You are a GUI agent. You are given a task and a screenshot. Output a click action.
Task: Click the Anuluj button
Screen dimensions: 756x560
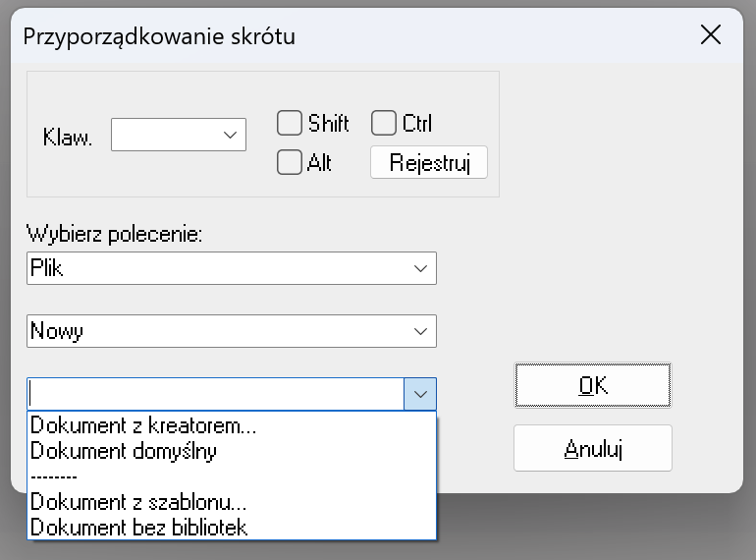coord(593,448)
